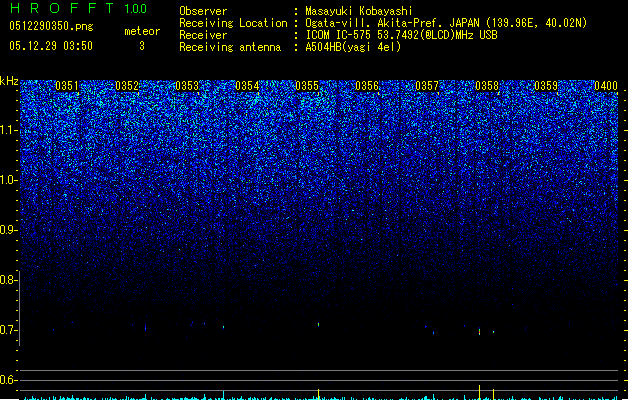Click the kHz axis unit label
Screen dimensions: 629x400
tap(9, 81)
